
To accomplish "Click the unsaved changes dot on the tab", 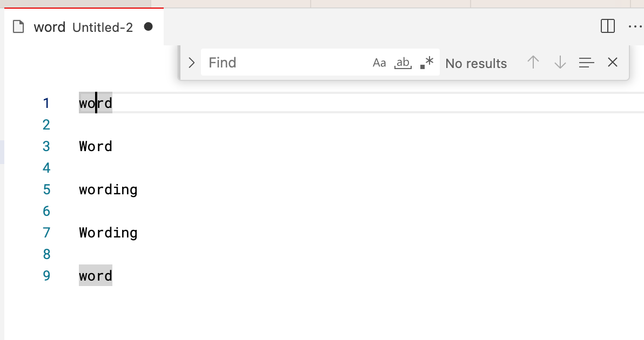I will (148, 27).
